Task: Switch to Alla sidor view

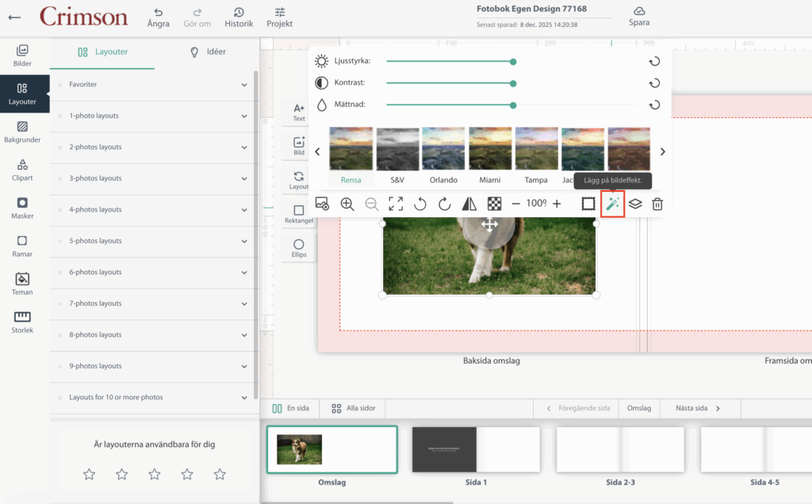Action: [x=353, y=408]
